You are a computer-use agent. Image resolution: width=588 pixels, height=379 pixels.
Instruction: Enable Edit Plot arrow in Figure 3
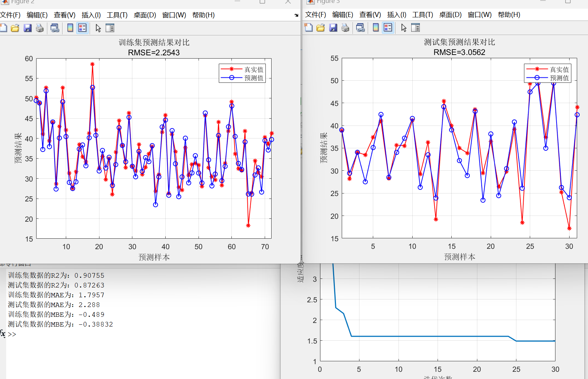404,27
